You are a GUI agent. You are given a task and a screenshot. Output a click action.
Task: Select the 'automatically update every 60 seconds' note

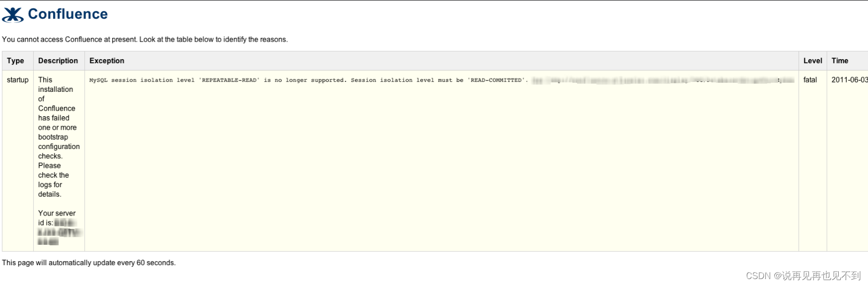[89, 263]
